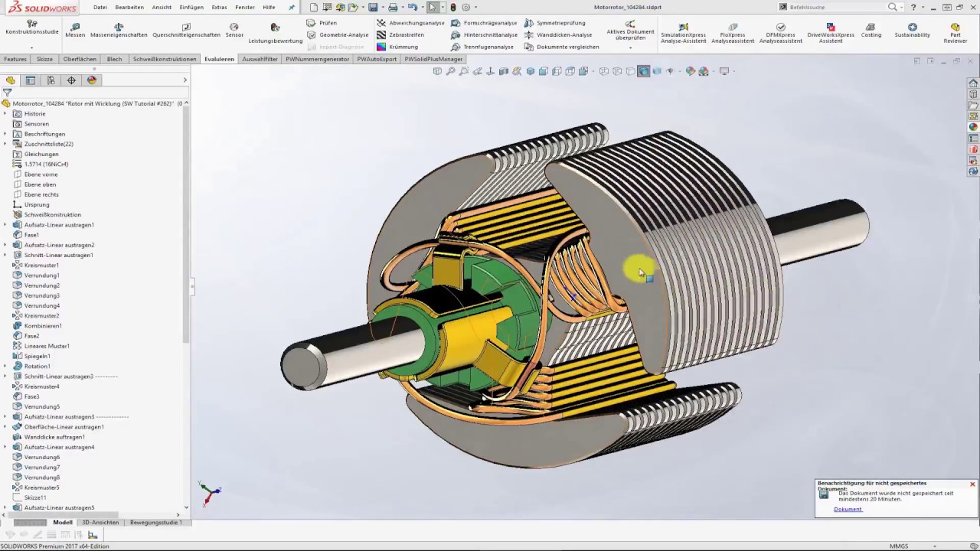
Task: Select the Zuschnittsliste(22) tree item
Action: point(47,144)
